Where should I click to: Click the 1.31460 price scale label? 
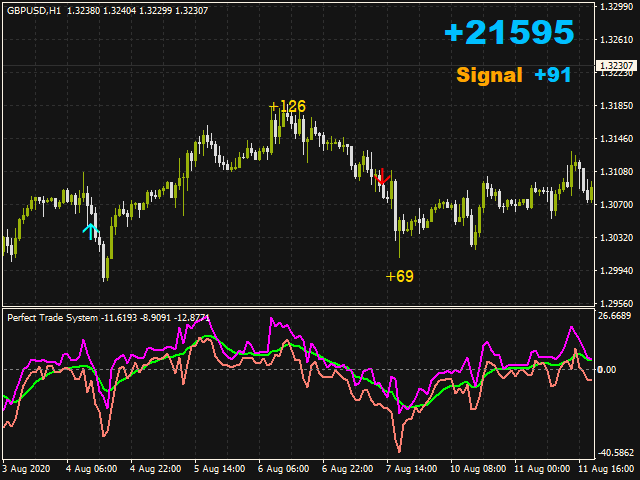pos(616,139)
